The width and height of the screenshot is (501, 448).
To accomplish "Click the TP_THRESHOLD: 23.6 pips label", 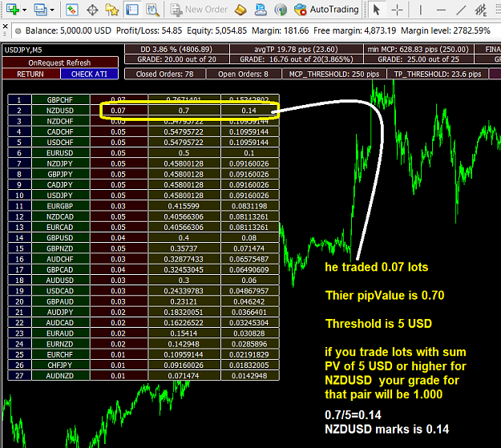I will (x=438, y=75).
